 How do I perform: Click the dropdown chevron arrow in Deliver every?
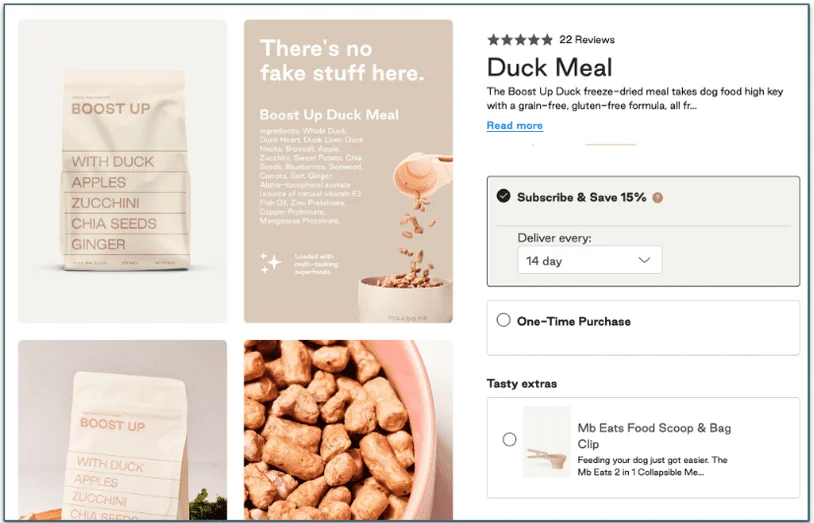[x=644, y=260]
